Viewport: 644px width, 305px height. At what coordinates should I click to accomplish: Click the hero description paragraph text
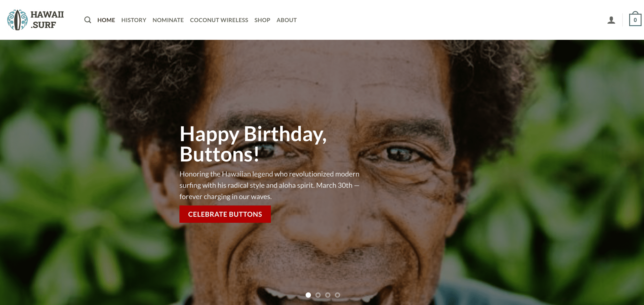tap(269, 185)
